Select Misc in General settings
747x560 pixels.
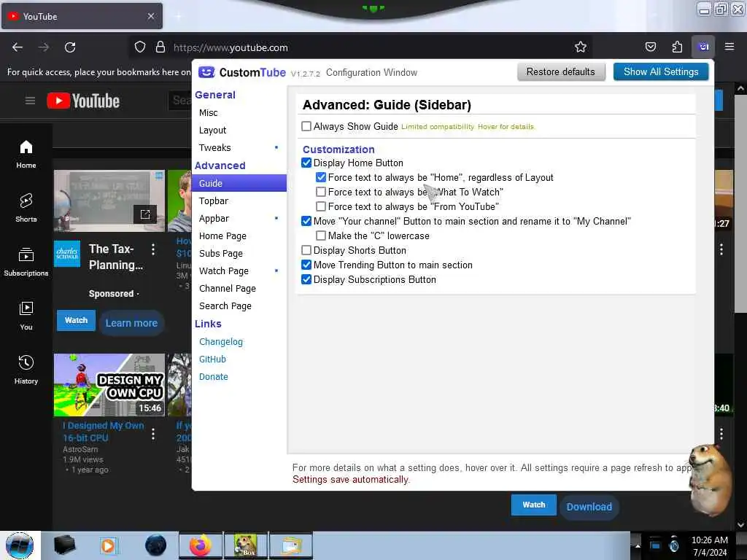(239, 113)
